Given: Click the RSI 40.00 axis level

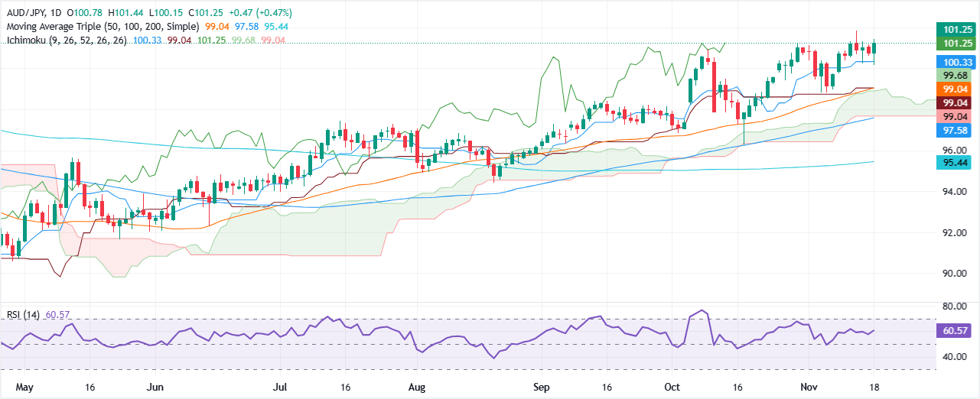Looking at the screenshot, I should pyautogui.click(x=956, y=356).
